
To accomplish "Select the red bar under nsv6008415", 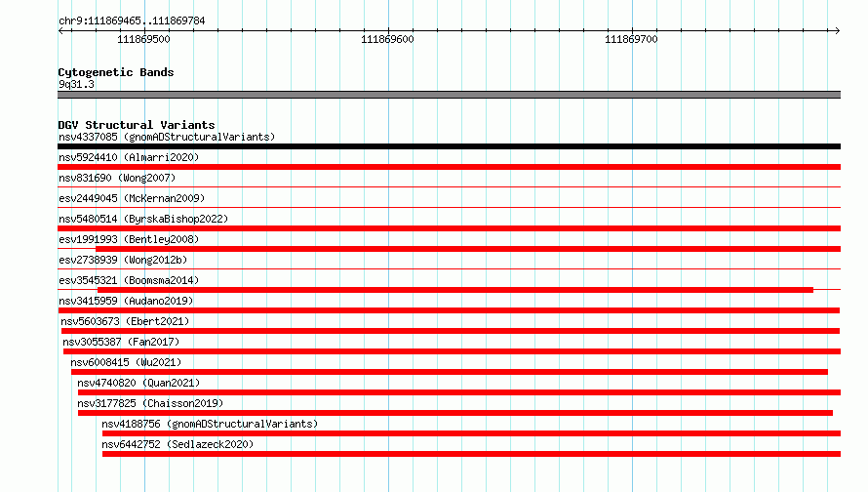I will (450, 372).
